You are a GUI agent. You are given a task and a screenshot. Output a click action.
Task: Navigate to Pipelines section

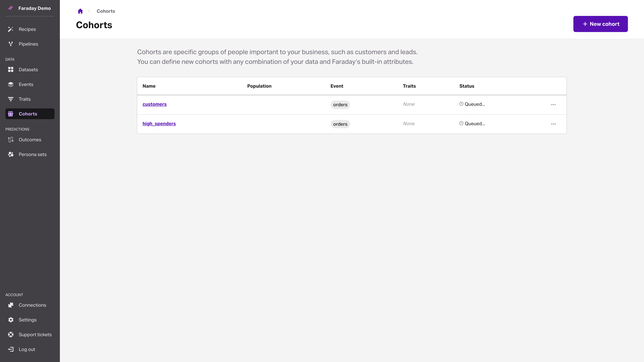(30, 44)
